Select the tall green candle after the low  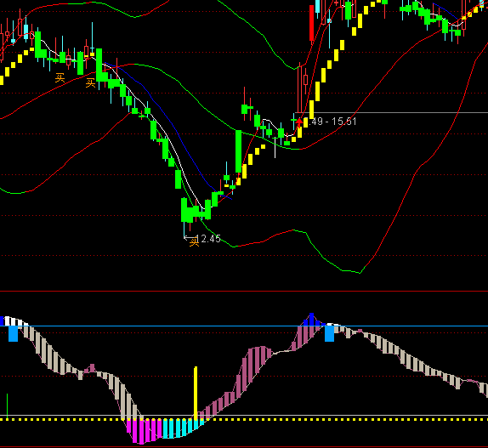click(x=238, y=151)
